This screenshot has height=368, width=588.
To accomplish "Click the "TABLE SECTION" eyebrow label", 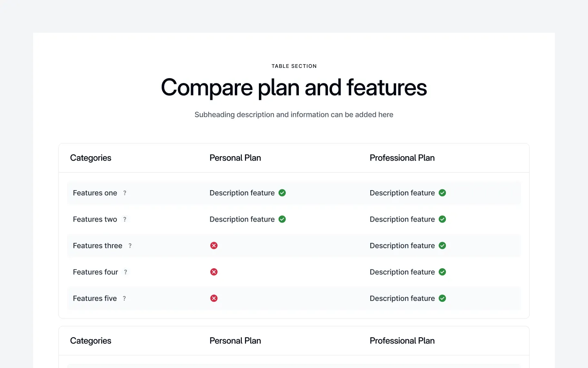I will [x=294, y=66].
